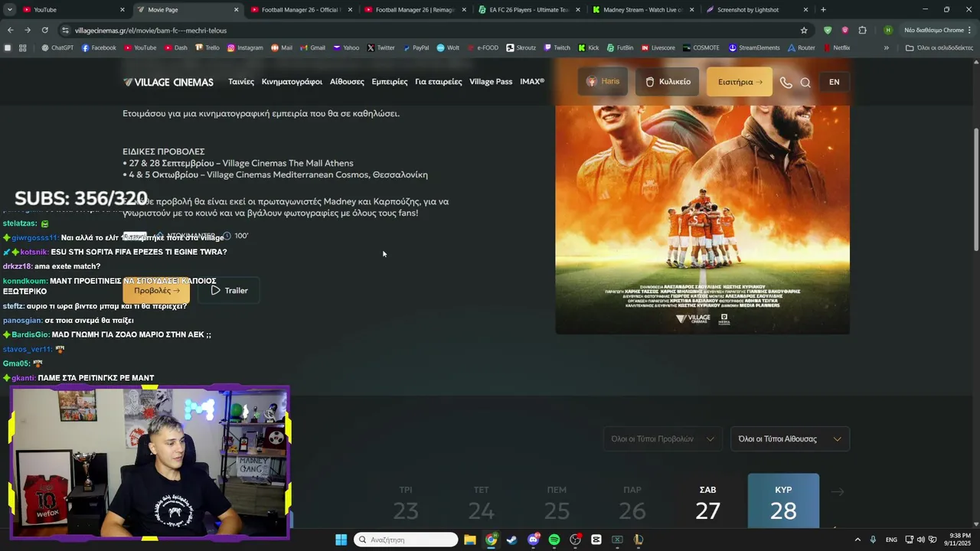Switch to Screenshot by Lightshot tab
Screen dimensions: 980x551
(756, 10)
